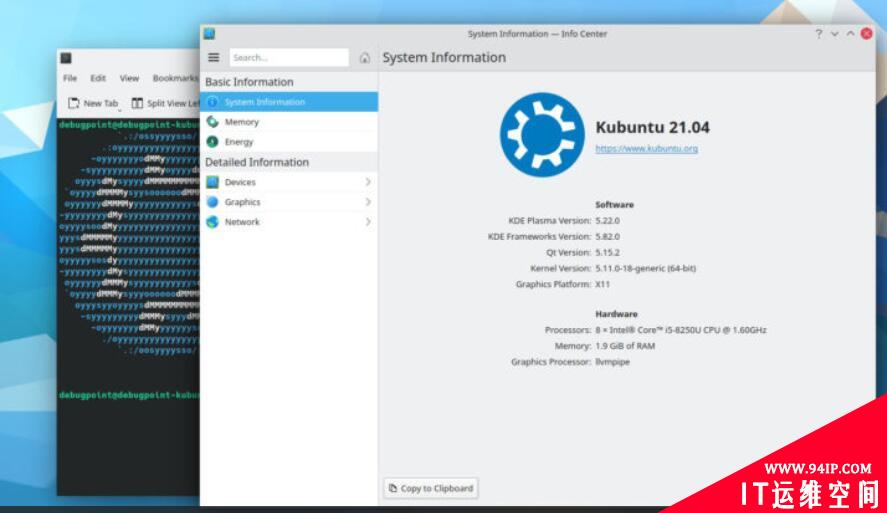This screenshot has width=887, height=513.
Task: Click the Kubuntu logo
Action: tap(542, 135)
